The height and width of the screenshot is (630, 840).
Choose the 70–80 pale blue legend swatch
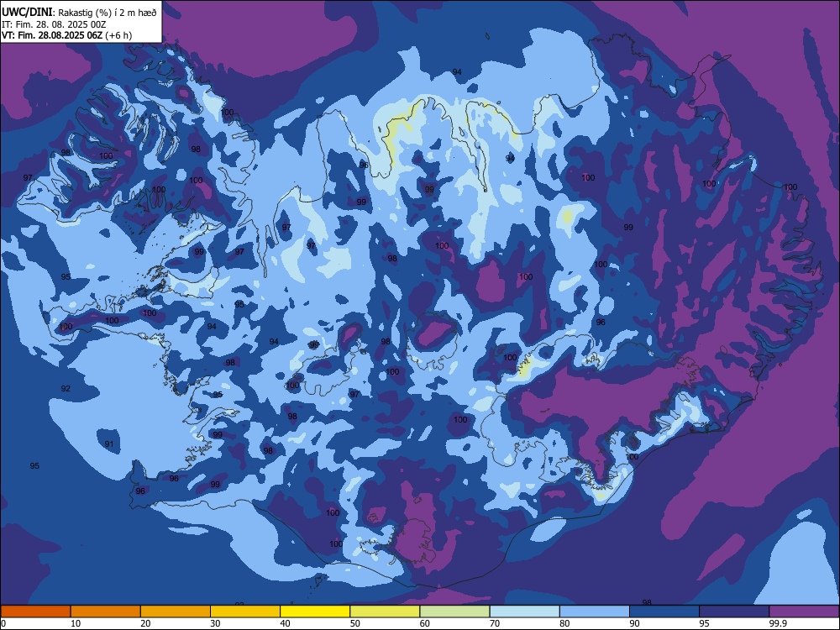click(x=524, y=612)
